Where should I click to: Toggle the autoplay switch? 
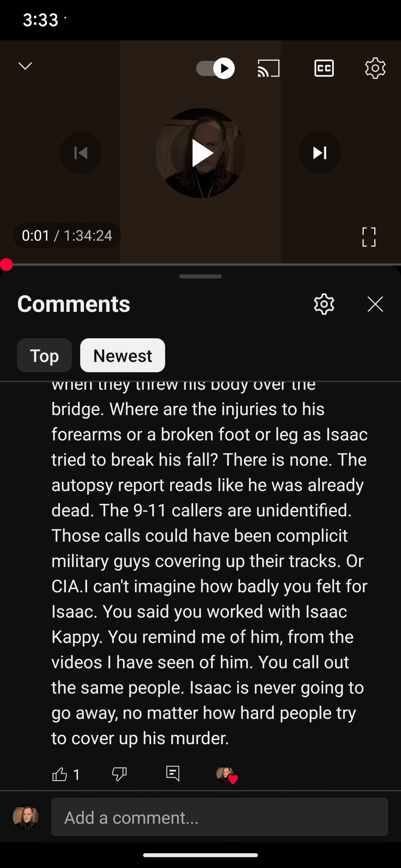click(215, 68)
